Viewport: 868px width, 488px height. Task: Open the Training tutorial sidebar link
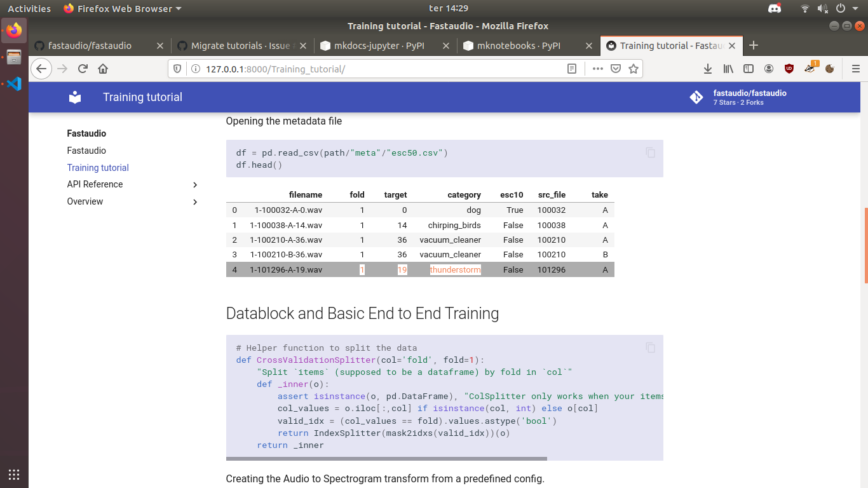click(97, 167)
